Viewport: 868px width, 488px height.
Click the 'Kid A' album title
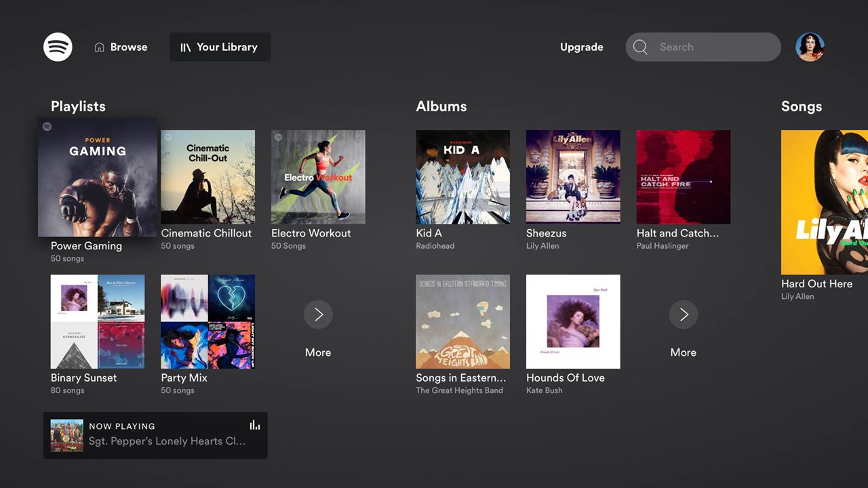[x=429, y=233]
